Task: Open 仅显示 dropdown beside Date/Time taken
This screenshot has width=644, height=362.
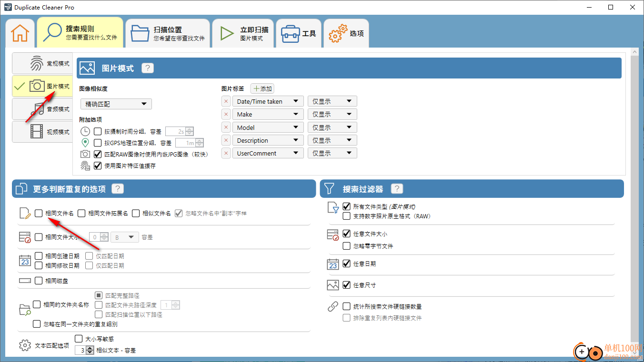Action: pyautogui.click(x=332, y=101)
